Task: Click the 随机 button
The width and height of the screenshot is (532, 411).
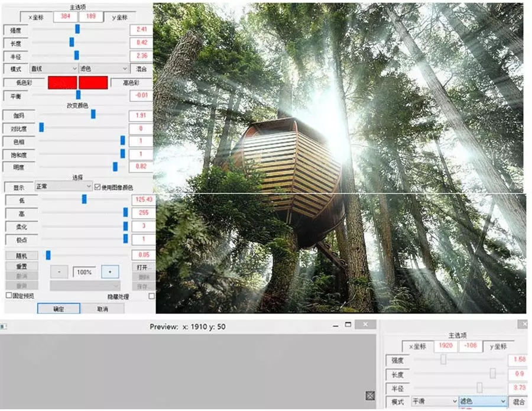Action: pyautogui.click(x=22, y=255)
